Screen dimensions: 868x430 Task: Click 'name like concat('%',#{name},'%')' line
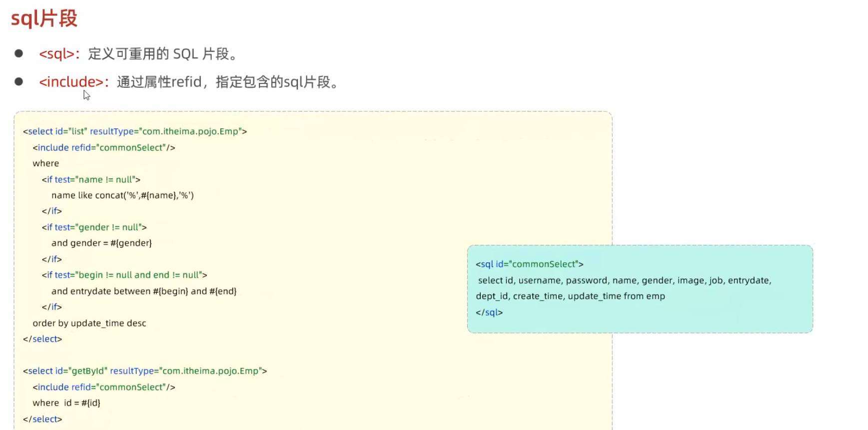click(122, 195)
